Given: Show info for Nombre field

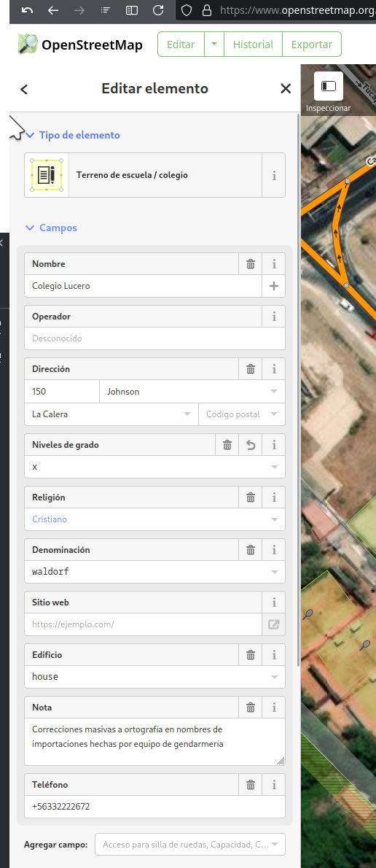Looking at the screenshot, I should click(x=274, y=264).
